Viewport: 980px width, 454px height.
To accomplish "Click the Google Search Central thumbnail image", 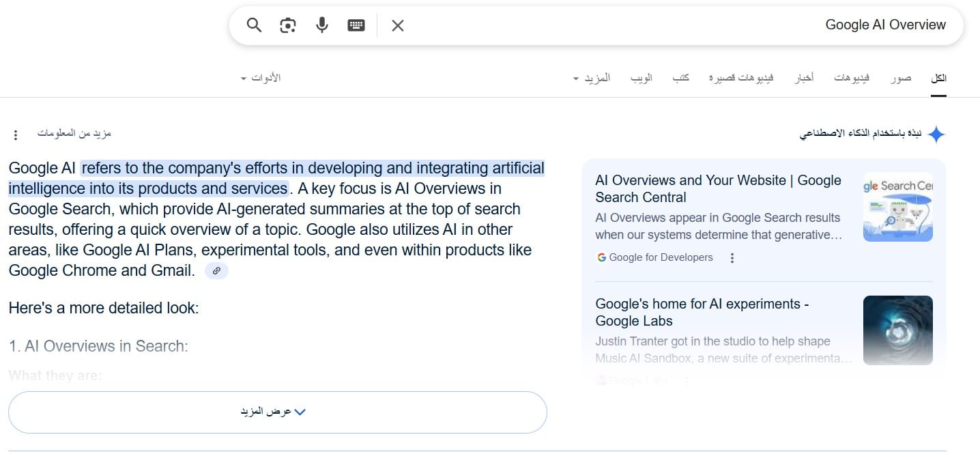I will (897, 207).
